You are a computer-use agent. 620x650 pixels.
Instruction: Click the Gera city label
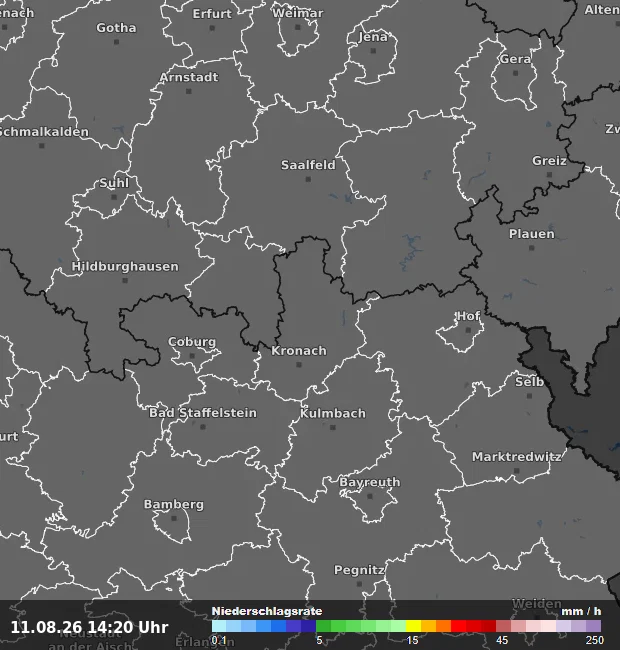515,59
